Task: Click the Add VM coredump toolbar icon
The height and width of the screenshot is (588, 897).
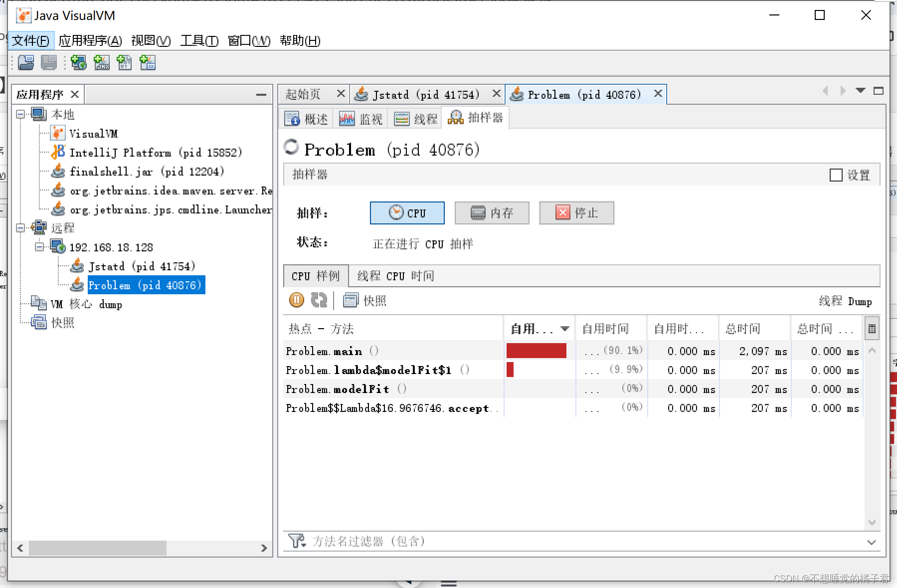Action: pos(124,62)
